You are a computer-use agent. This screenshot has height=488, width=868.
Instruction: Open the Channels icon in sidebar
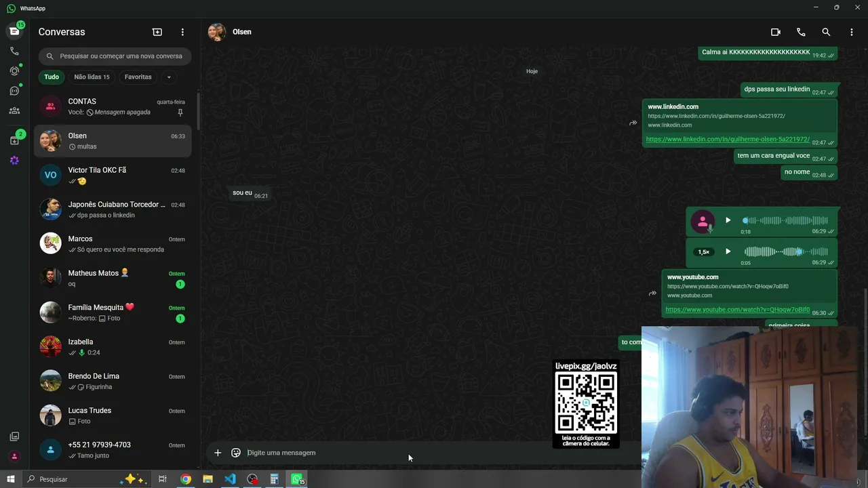[14, 91]
